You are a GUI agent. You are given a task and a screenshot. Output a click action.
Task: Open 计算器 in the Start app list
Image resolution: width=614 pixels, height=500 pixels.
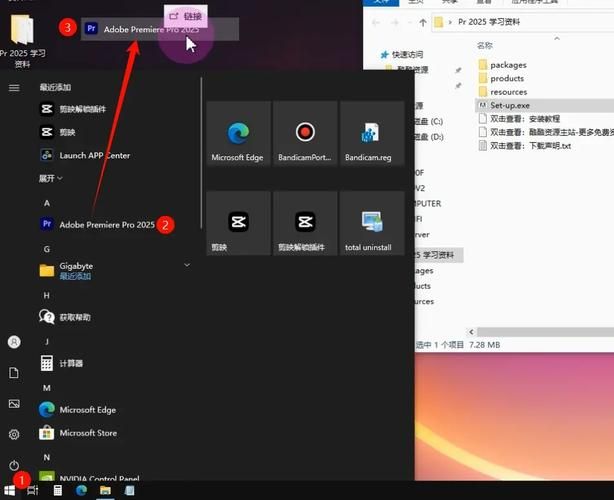pyautogui.click(x=61, y=363)
